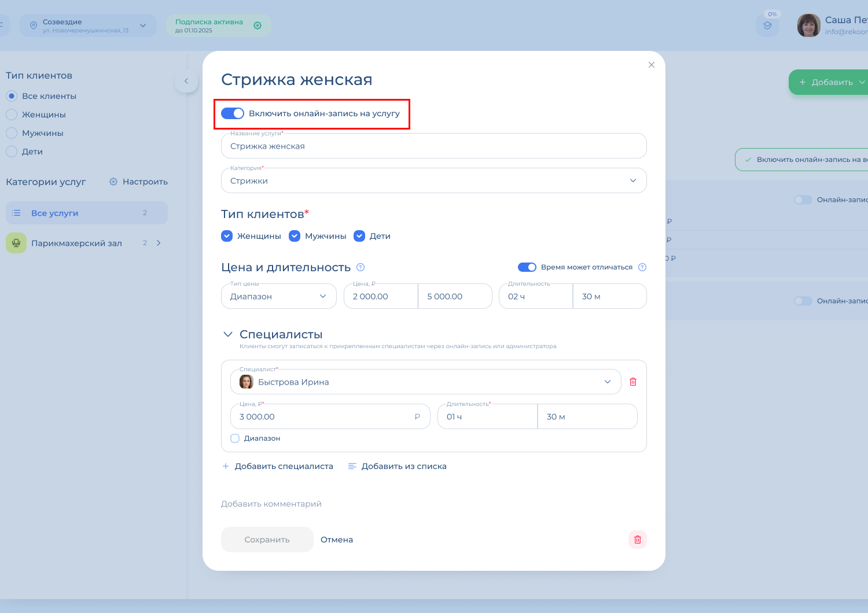
Task: Toggle Включить онлайн-запись на услугу switch
Action: coord(233,113)
